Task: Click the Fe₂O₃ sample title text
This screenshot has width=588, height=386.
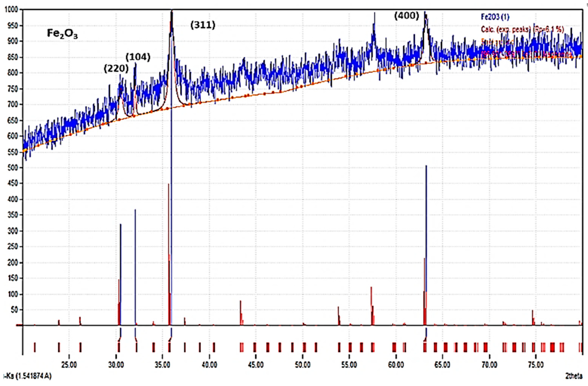Action: [x=62, y=34]
